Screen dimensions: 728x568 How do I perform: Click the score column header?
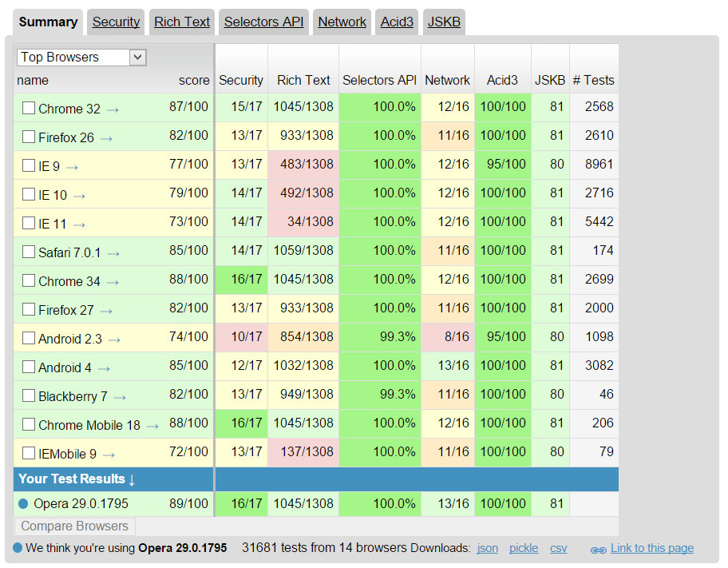pos(194,81)
